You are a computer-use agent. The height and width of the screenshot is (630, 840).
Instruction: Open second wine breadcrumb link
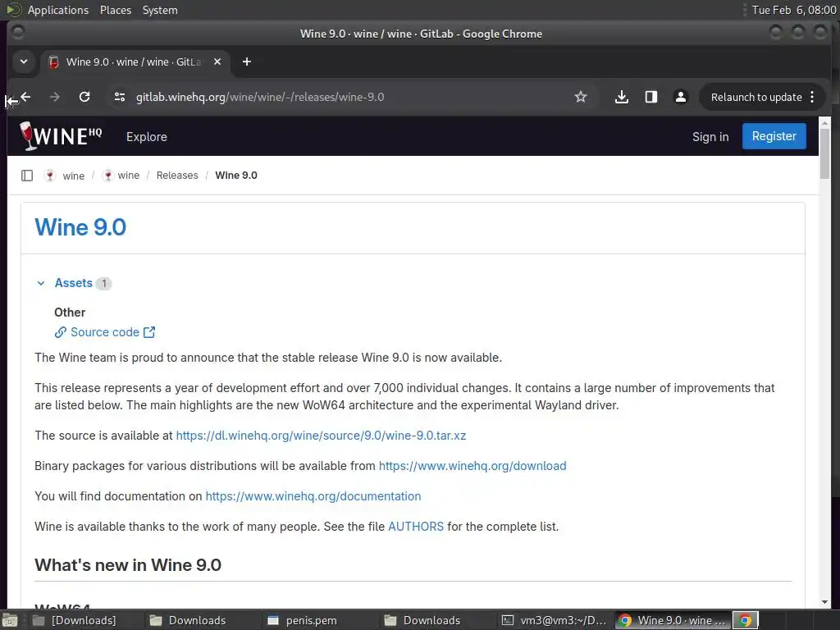pyautogui.click(x=129, y=176)
